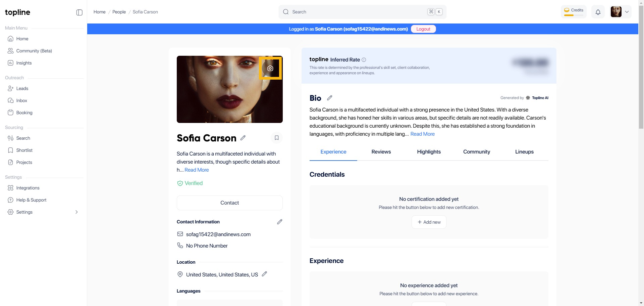Expand the Settings submenu chevron
This screenshot has width=644, height=306.
pyautogui.click(x=76, y=212)
